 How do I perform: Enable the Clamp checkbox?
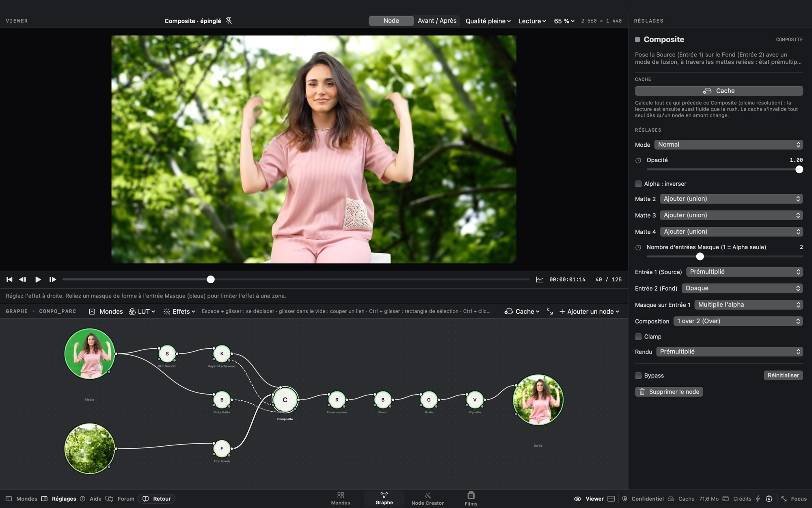tap(639, 336)
